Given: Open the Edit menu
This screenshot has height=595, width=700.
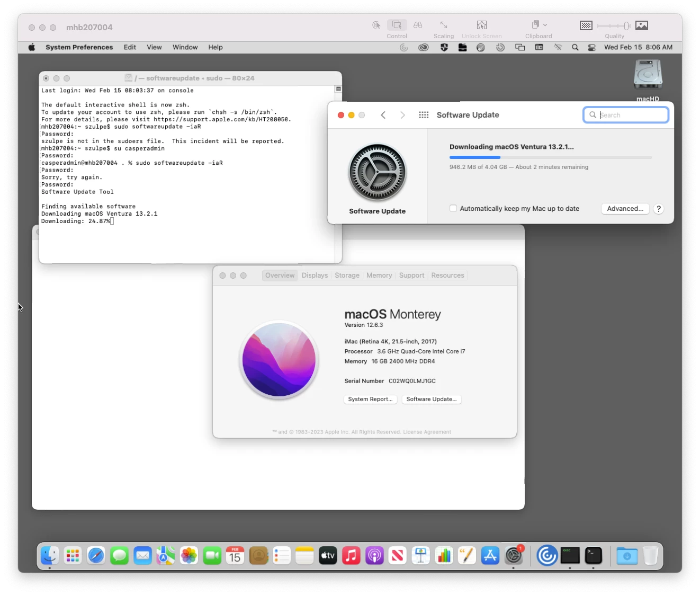Looking at the screenshot, I should point(130,47).
